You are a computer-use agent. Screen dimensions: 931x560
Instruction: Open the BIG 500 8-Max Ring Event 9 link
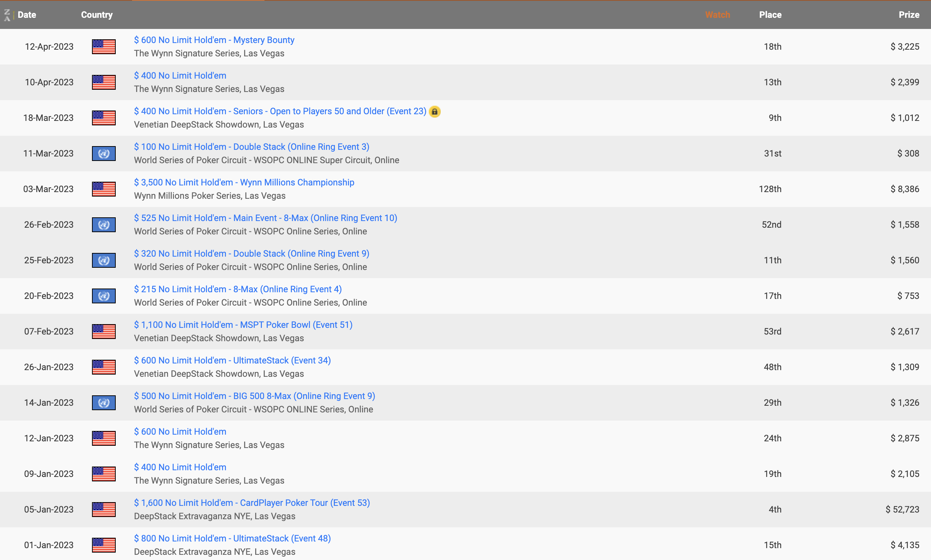tap(254, 396)
